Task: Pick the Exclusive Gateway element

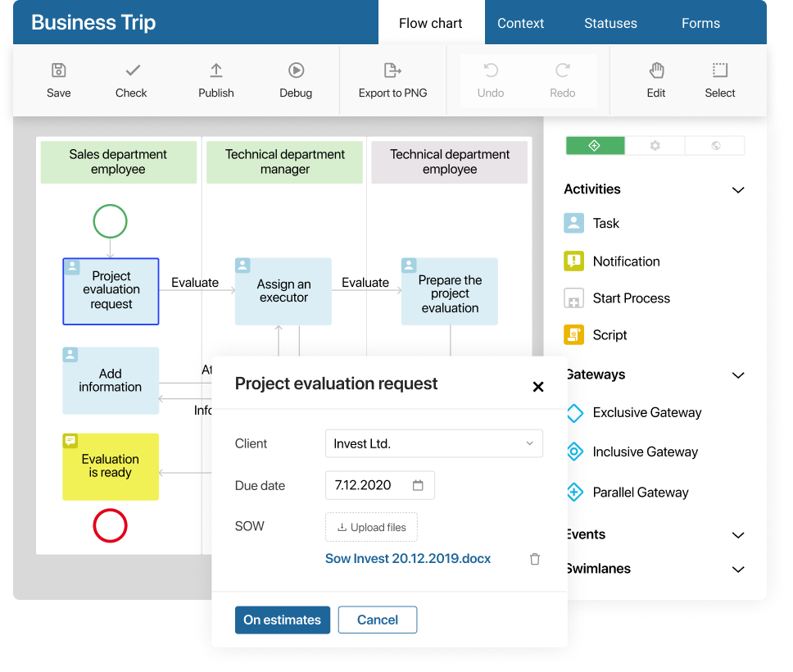Action: click(646, 413)
